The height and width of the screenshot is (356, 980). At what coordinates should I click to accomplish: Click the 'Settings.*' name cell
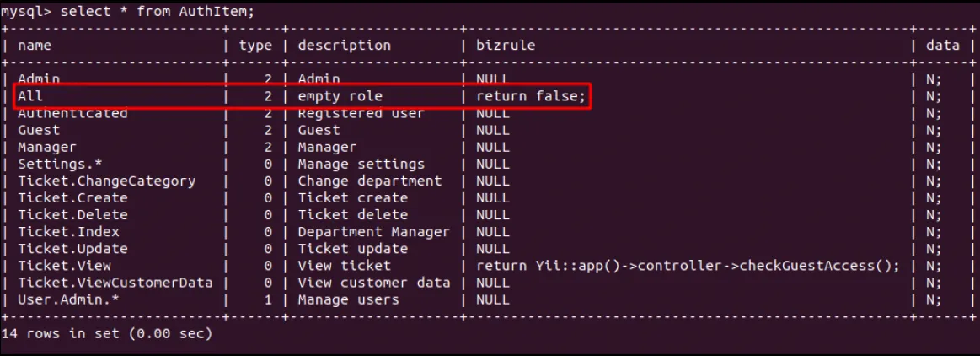pyautogui.click(x=60, y=164)
